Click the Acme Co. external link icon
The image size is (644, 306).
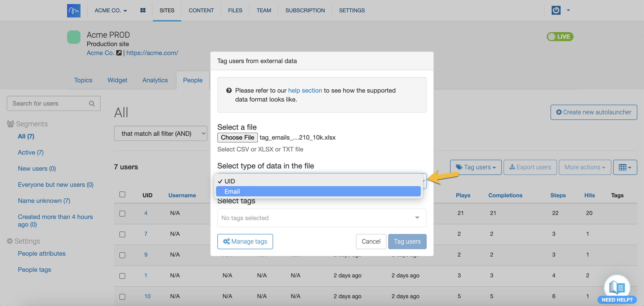click(x=119, y=53)
